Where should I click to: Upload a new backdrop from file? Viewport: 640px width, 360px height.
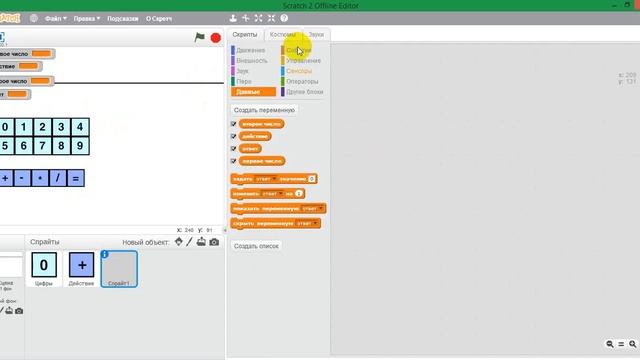[9, 311]
